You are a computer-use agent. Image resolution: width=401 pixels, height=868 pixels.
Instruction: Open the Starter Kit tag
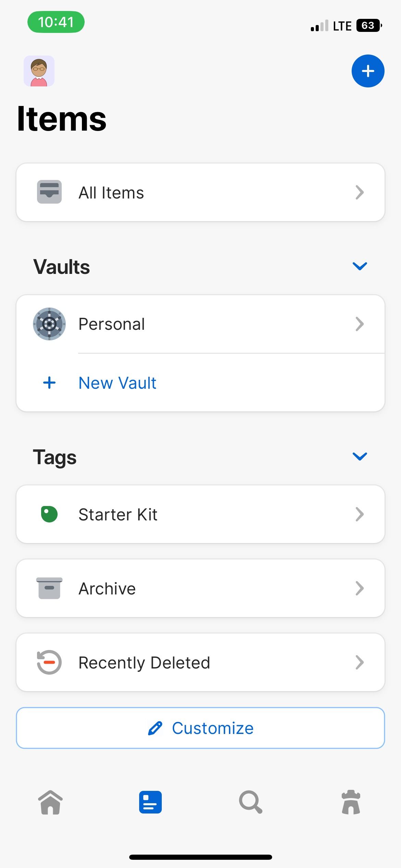click(200, 514)
